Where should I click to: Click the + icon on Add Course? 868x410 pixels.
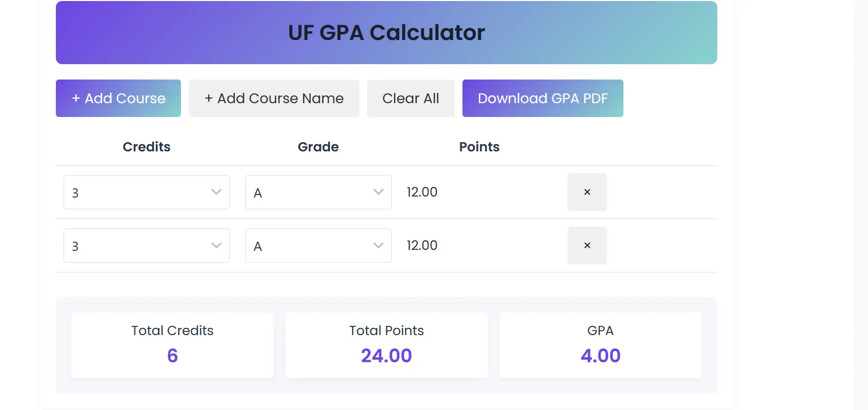76,98
